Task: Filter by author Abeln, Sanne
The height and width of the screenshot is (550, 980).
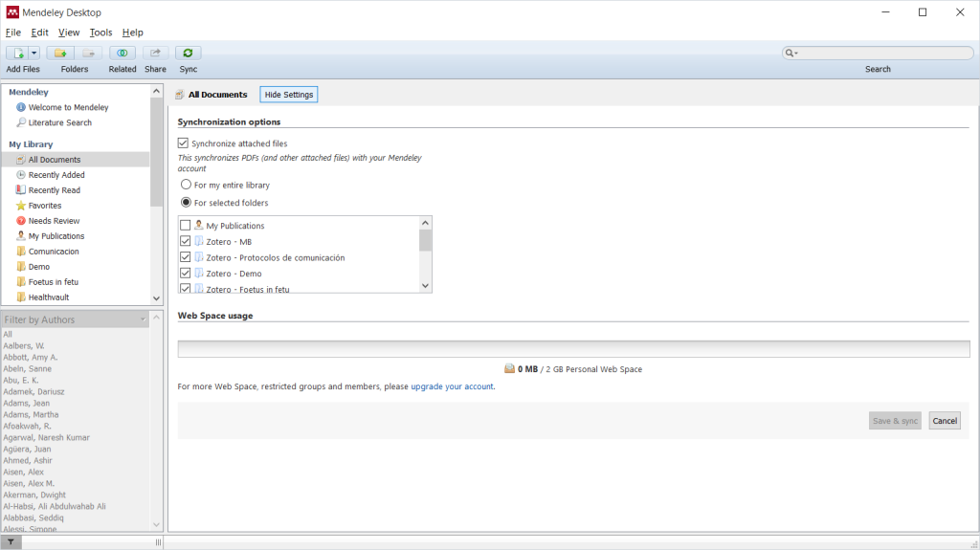Action: pos(28,369)
